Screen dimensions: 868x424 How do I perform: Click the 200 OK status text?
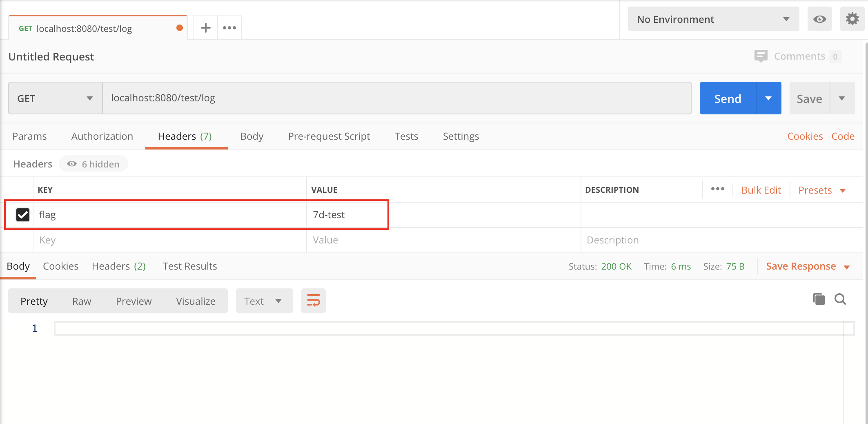(616, 266)
